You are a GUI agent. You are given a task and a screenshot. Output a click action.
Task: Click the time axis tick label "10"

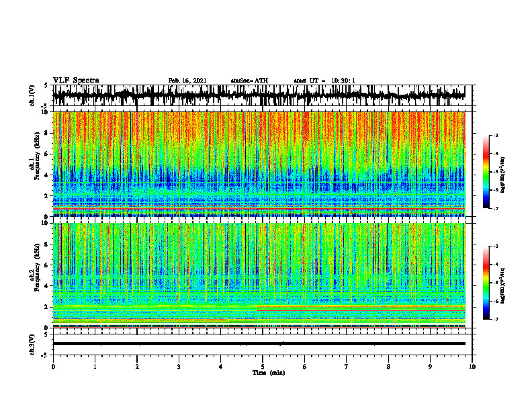click(x=472, y=367)
